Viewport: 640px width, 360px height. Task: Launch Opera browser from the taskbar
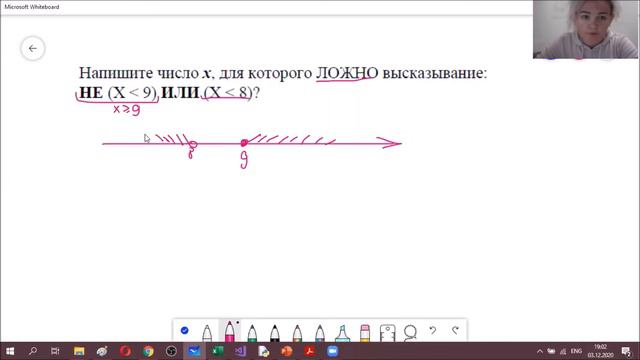(125, 351)
